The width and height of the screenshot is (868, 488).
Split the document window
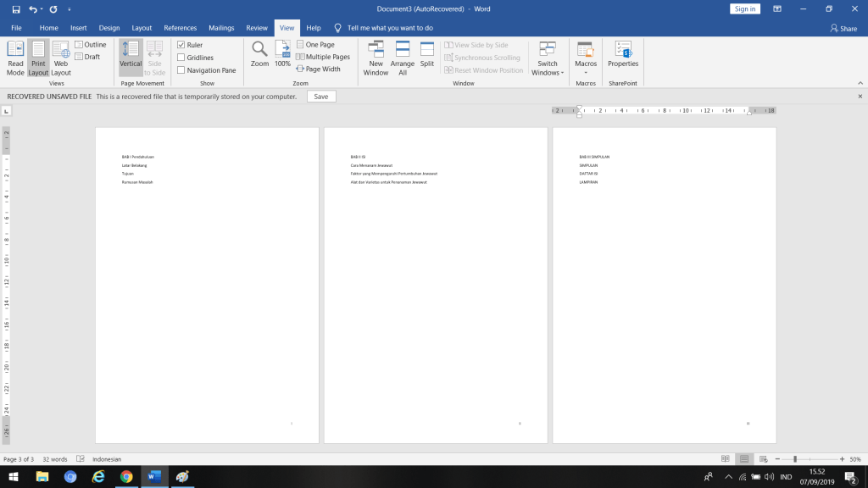[427, 54]
